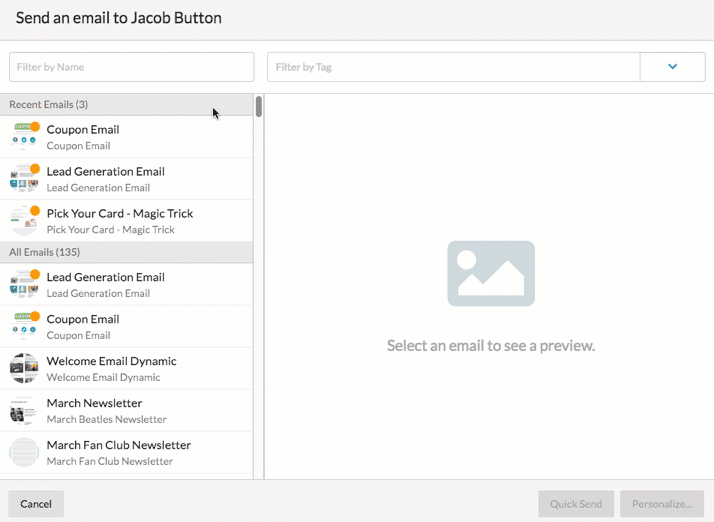Click the Welcome Email Dynamic thumbnail icon

pyautogui.click(x=24, y=369)
